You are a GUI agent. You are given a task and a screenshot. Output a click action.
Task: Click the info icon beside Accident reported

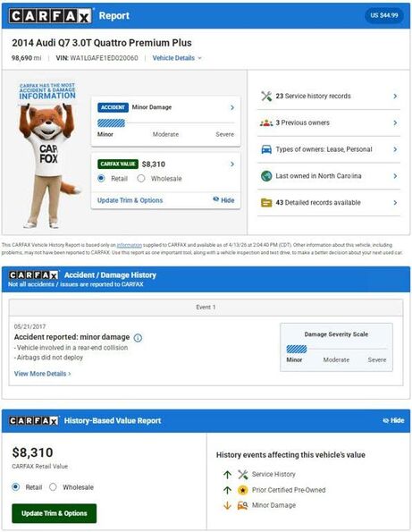tap(138, 338)
